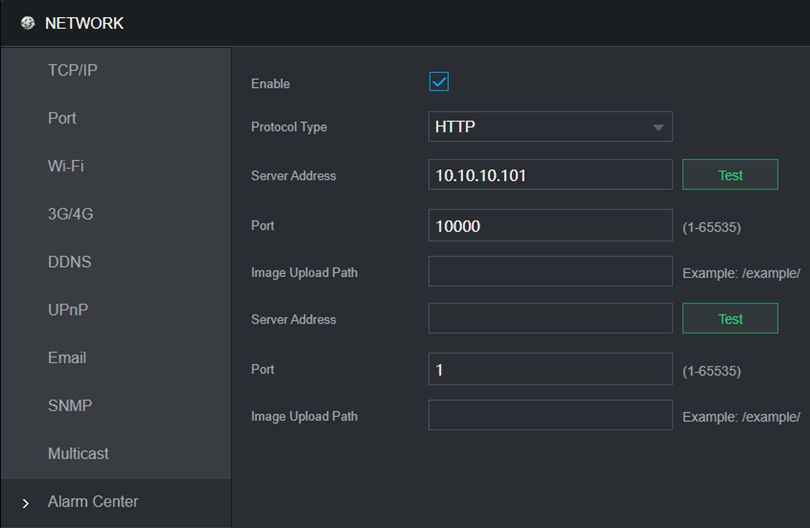Click the empty second Server Address field

[550, 319]
